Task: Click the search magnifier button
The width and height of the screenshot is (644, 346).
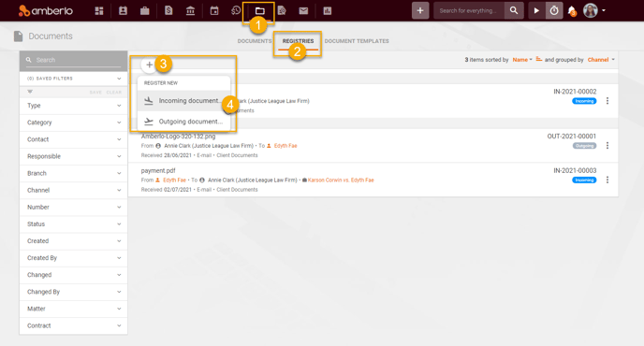Action: tap(514, 10)
